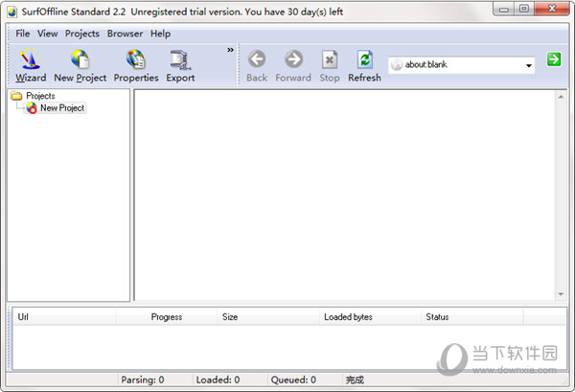Launch the Wizard tool

point(31,65)
